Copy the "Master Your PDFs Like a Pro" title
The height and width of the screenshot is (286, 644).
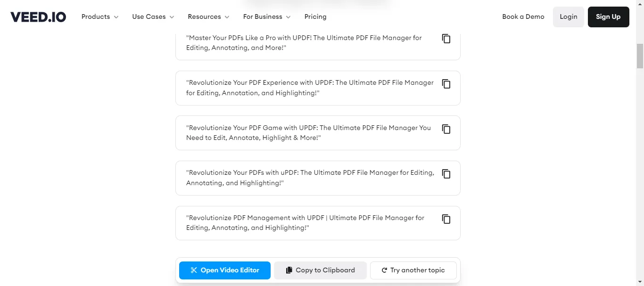[x=446, y=39]
